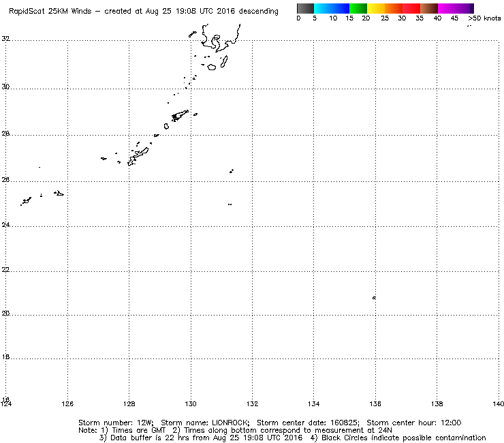Click the latitude label 20

click(x=5, y=313)
